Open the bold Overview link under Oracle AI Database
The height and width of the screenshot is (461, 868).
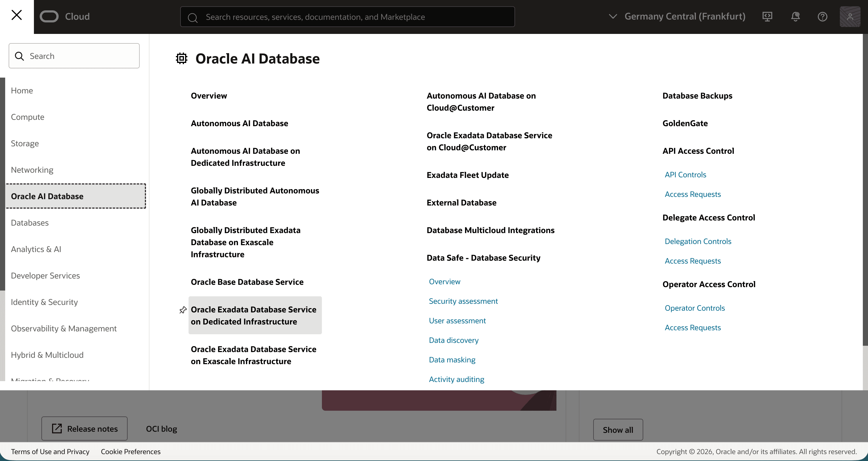[x=209, y=96]
